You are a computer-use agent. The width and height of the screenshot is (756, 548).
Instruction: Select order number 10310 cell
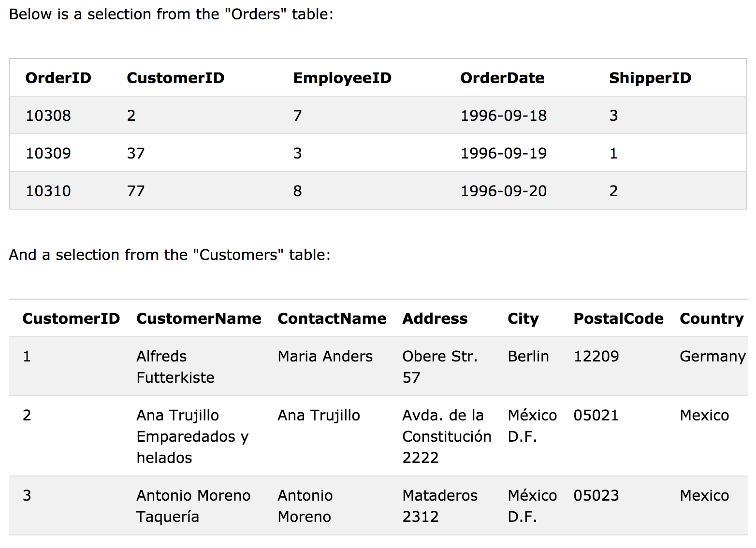[48, 191]
